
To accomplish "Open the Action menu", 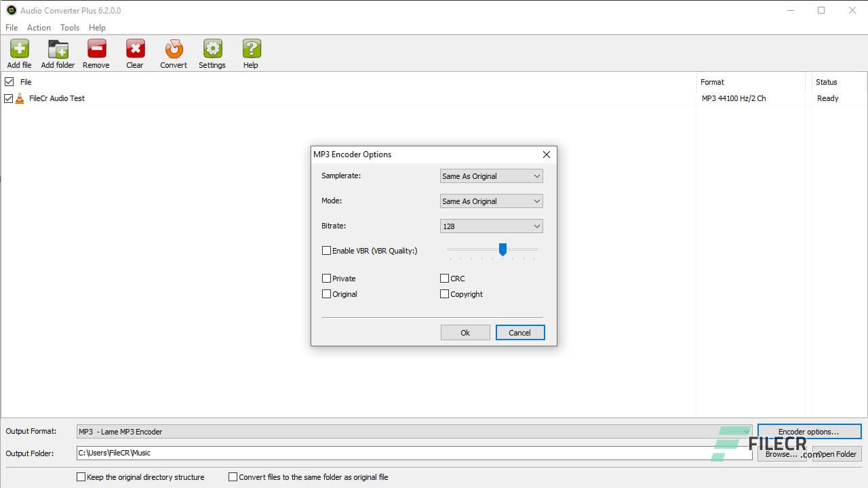I will point(39,28).
